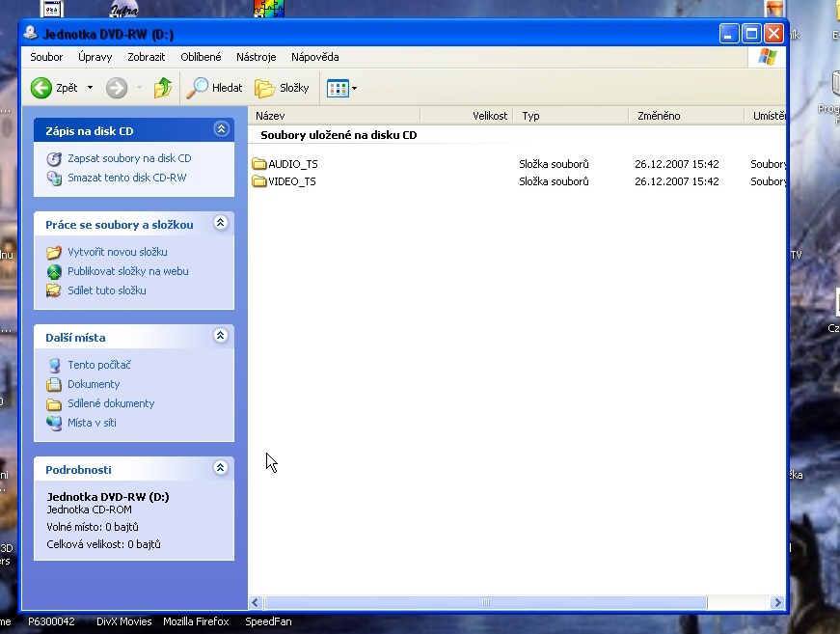
Task: Collapse the Práce se soubory a složkou panel
Action: [221, 223]
